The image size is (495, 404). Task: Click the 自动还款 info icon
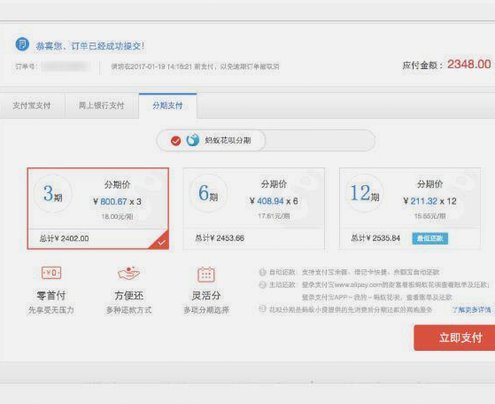(x=262, y=272)
